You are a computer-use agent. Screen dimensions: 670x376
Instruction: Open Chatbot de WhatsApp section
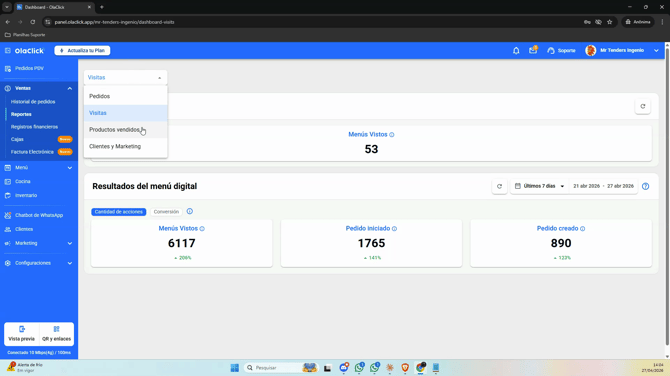tap(39, 215)
